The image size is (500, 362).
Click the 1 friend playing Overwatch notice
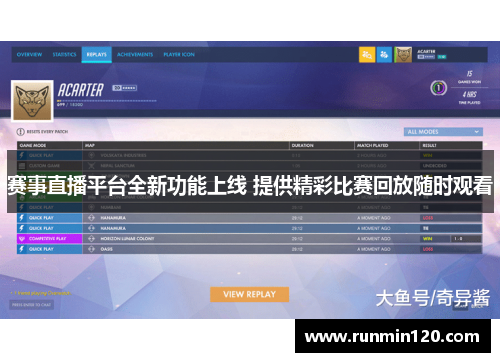tap(41, 293)
